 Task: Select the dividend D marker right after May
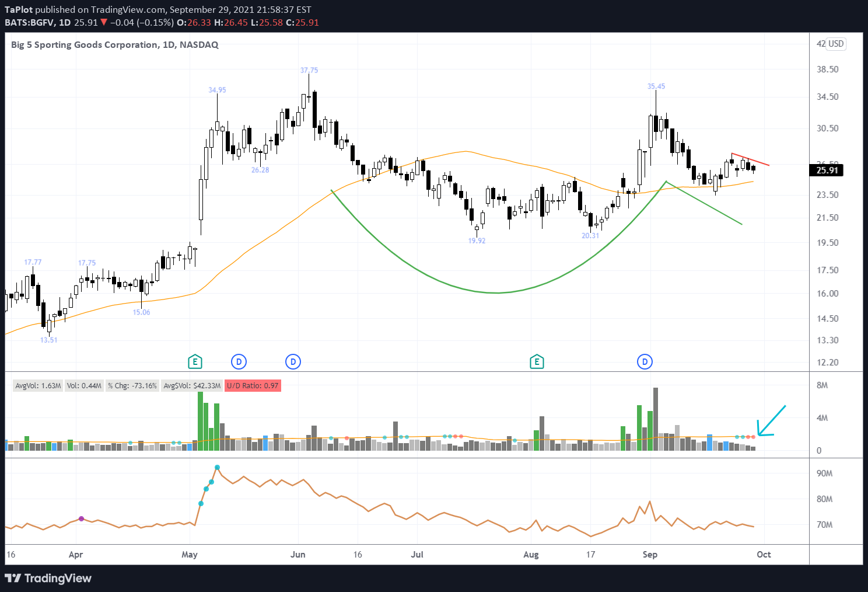(239, 362)
